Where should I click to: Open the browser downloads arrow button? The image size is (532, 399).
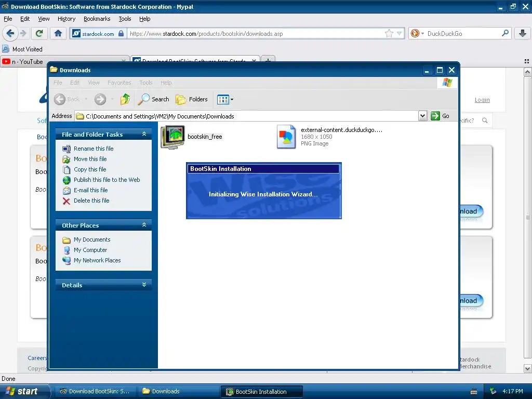pos(523,33)
